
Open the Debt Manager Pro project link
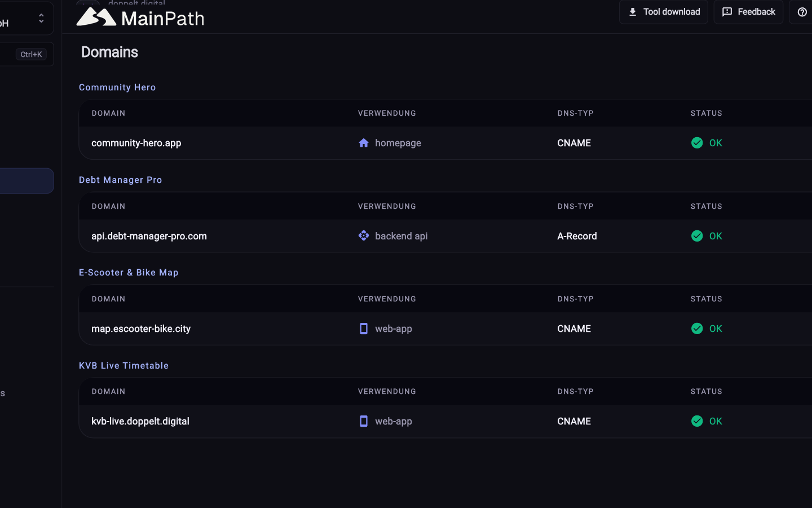click(121, 180)
